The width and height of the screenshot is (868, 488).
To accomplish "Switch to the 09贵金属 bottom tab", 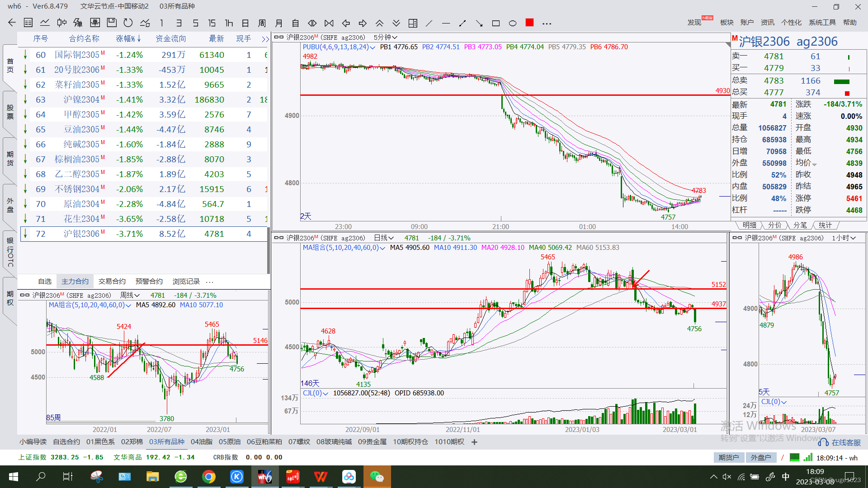I will pos(372,441).
